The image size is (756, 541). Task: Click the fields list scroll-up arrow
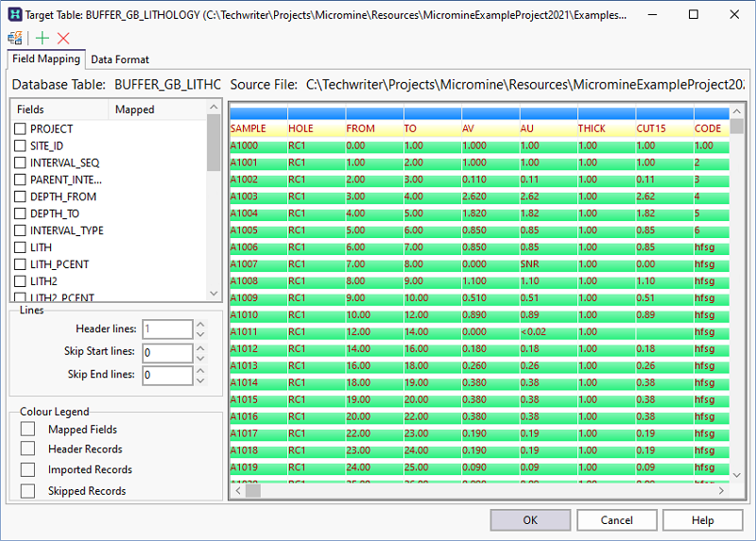[x=214, y=107]
